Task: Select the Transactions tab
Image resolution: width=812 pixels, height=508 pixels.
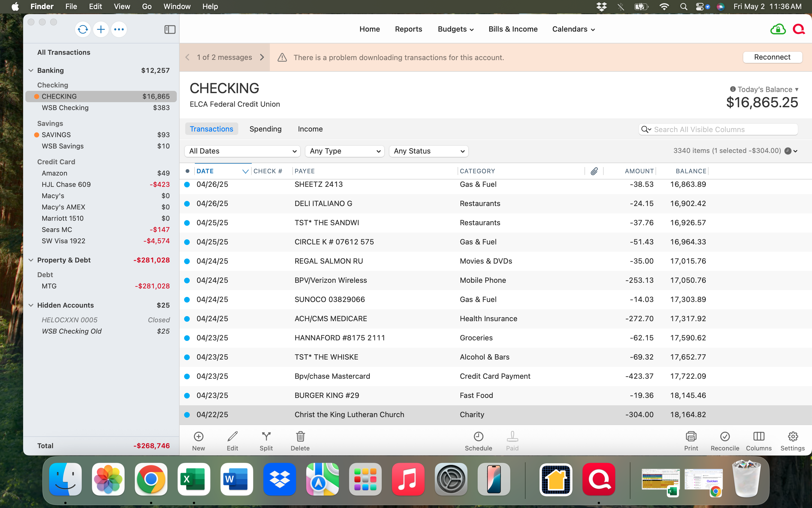Action: click(211, 129)
